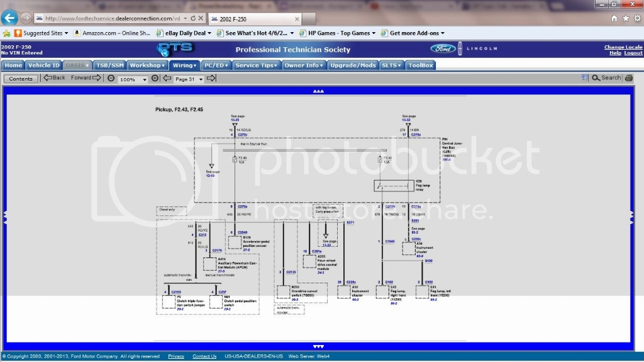Expand HP Games - Top Games dropdown

(x=374, y=33)
